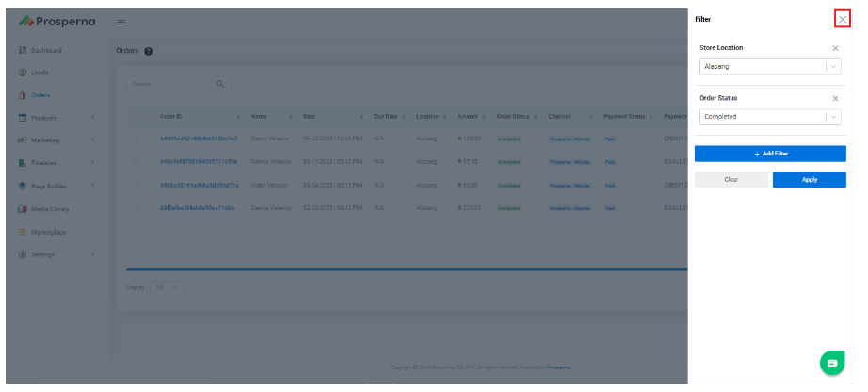Click the Dashboard sidebar icon
Screen dimensions: 868x392
coord(23,51)
